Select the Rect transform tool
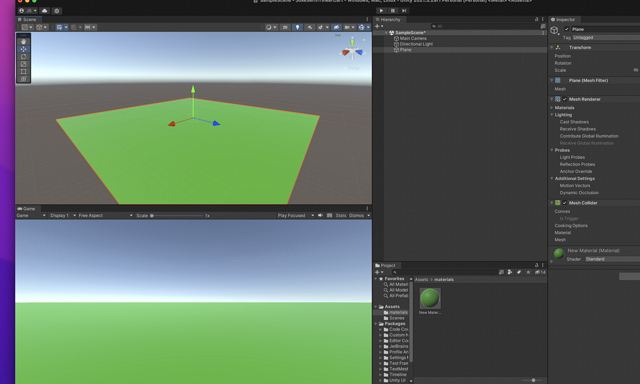This screenshot has height=384, width=640. pos(23,71)
